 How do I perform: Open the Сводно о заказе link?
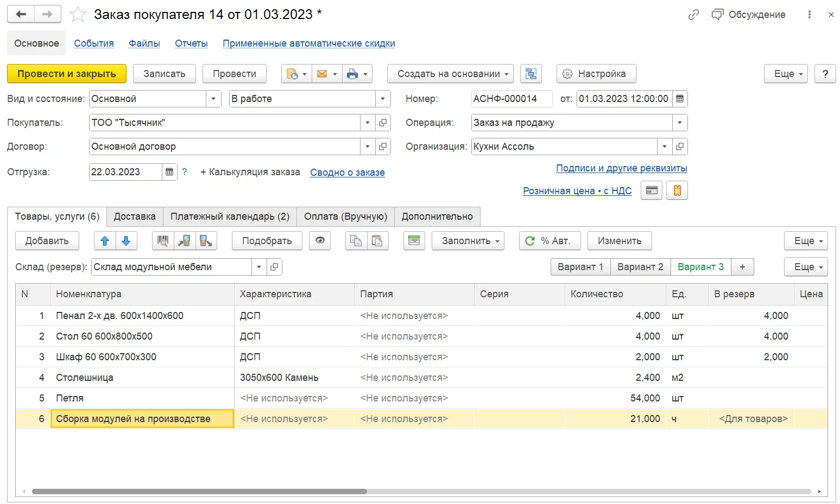coord(348,173)
